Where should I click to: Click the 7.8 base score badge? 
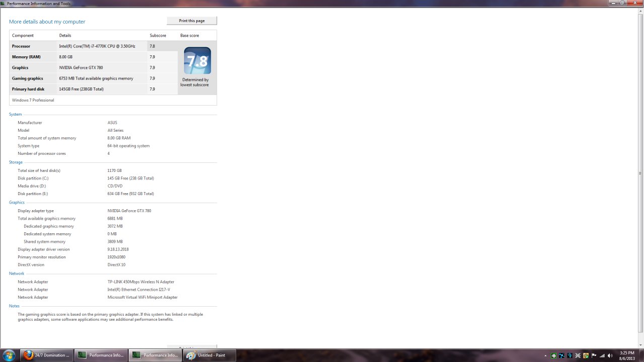197,61
